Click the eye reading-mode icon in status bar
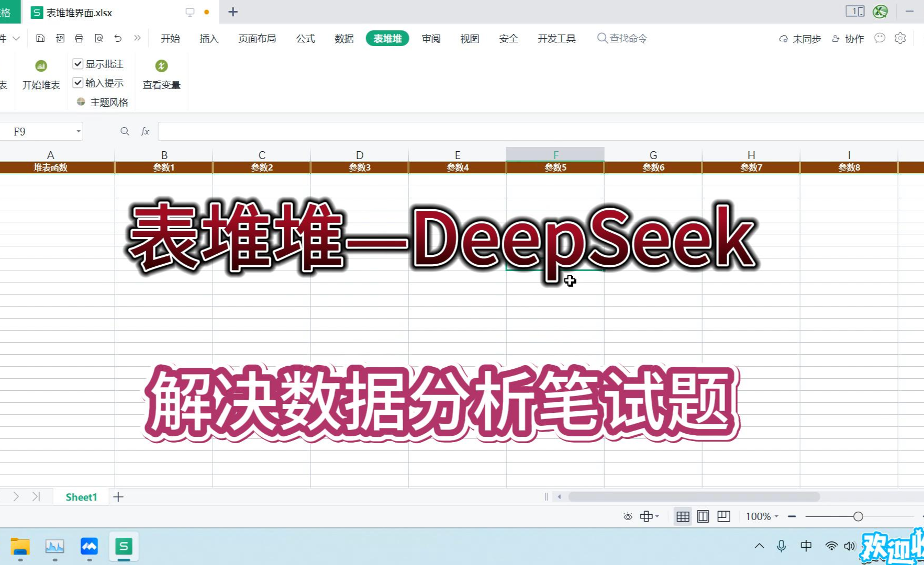This screenshot has width=924, height=565. (628, 516)
